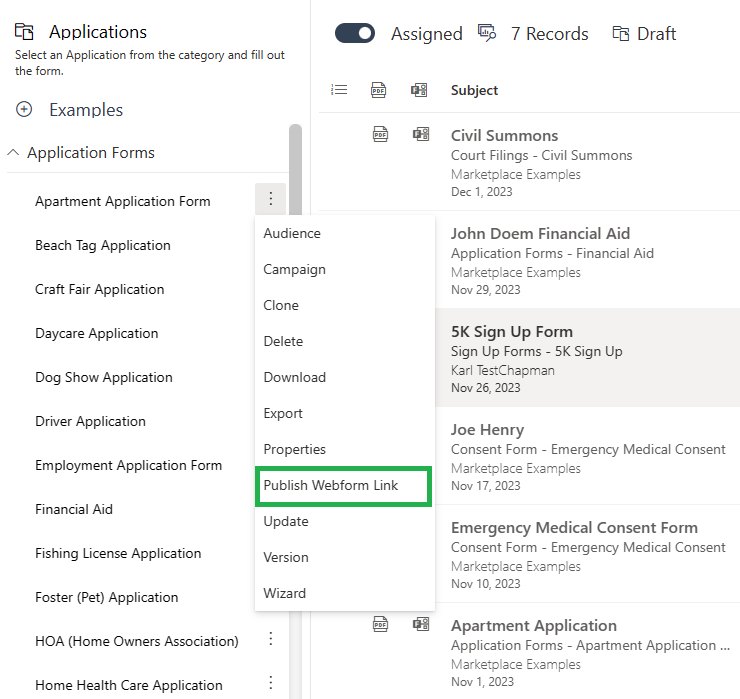Open the 7 Records report icon
Screen dimensions: 740x699
(487, 33)
